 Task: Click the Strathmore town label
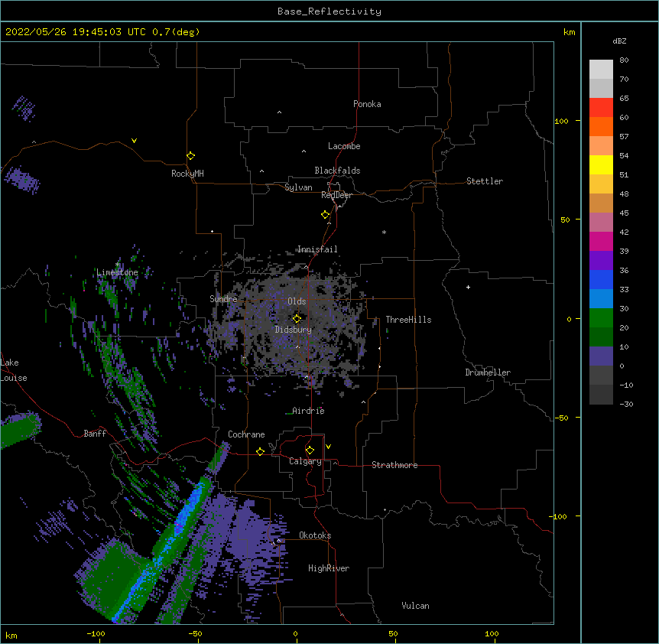(x=394, y=465)
